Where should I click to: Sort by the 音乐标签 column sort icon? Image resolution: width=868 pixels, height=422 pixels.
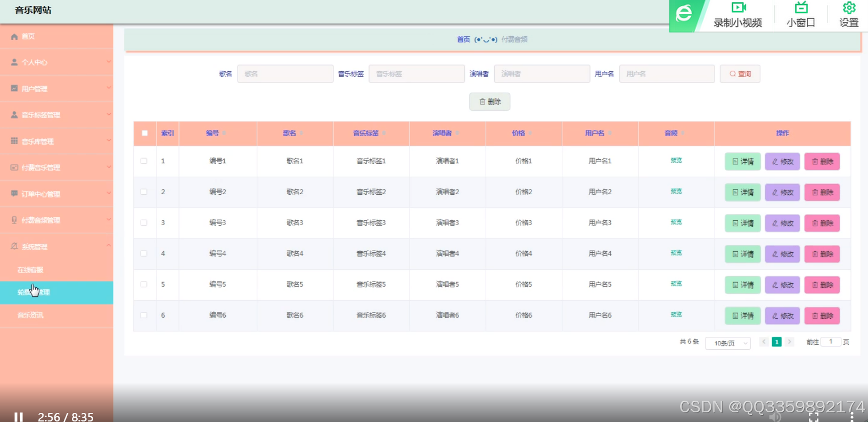pos(384,133)
